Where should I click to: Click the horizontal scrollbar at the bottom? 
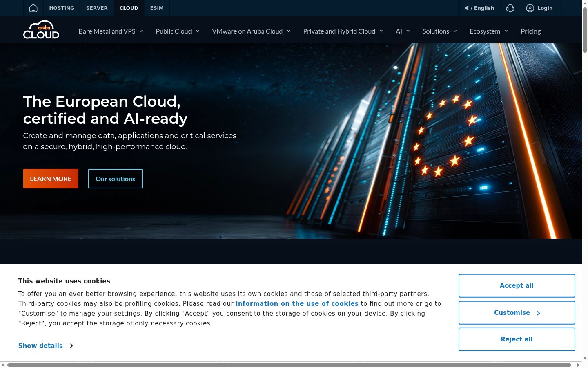point(289,365)
